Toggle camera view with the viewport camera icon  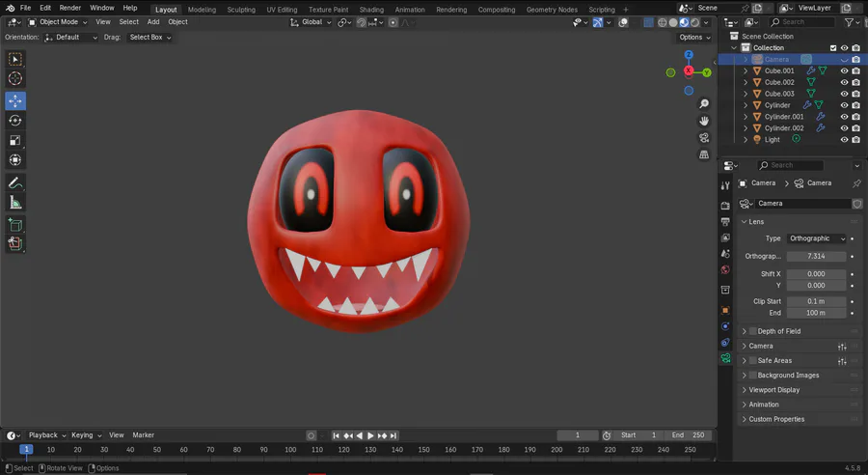pyautogui.click(x=704, y=138)
